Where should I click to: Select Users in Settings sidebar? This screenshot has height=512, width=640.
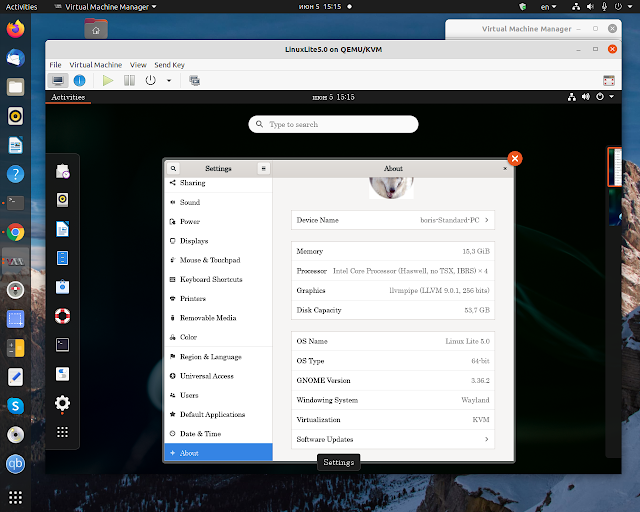pyautogui.click(x=218, y=395)
